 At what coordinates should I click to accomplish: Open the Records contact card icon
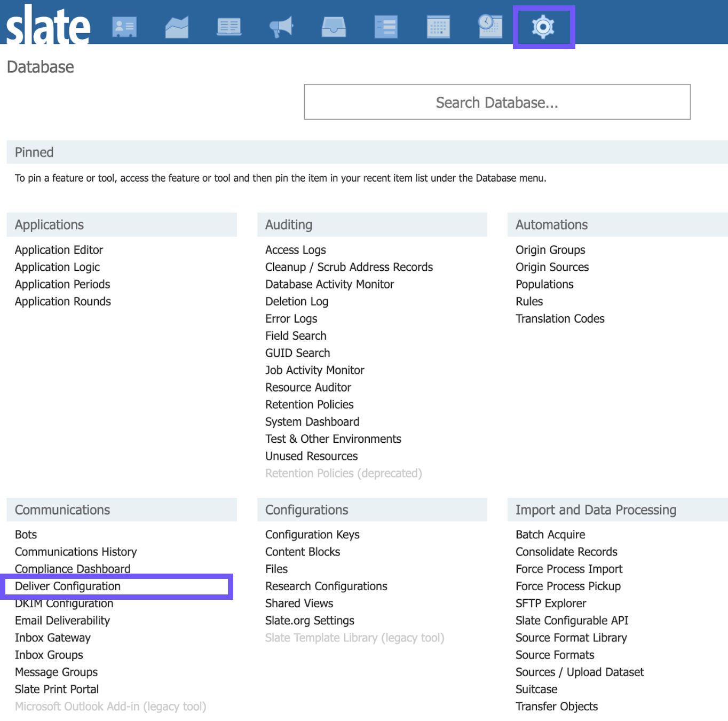click(124, 27)
